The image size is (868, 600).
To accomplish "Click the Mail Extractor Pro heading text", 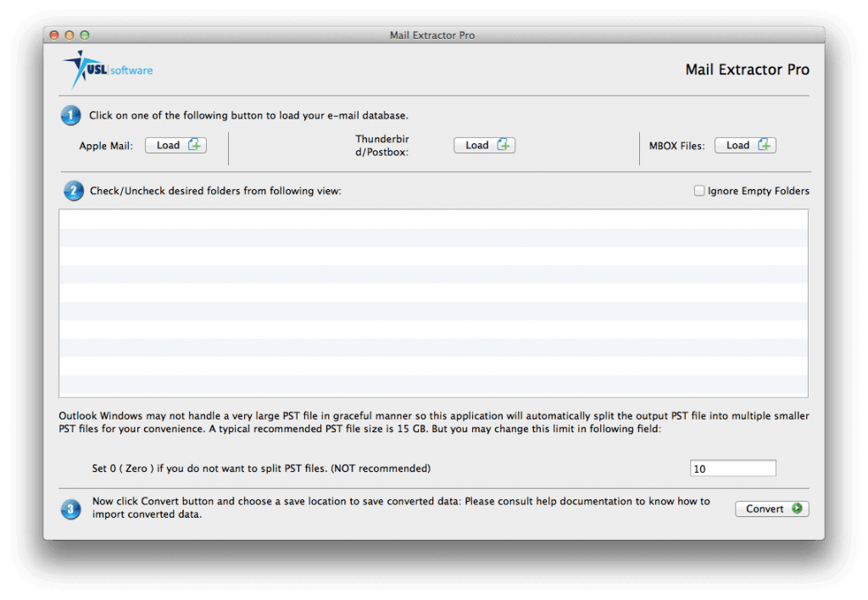I will 747,69.
